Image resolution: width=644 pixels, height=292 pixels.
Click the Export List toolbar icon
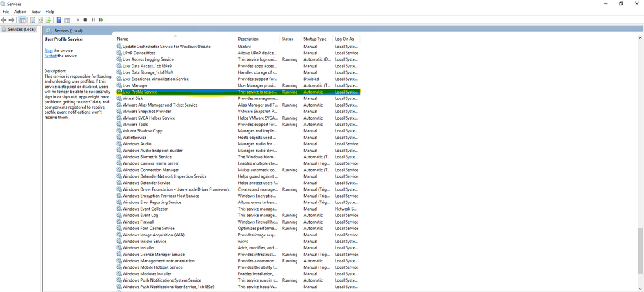tap(48, 20)
